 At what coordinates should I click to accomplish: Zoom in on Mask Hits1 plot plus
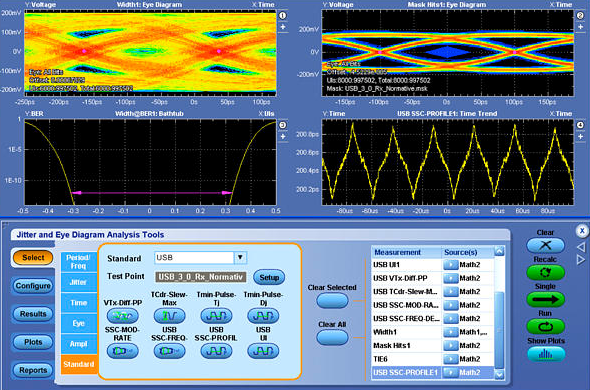pos(580,27)
